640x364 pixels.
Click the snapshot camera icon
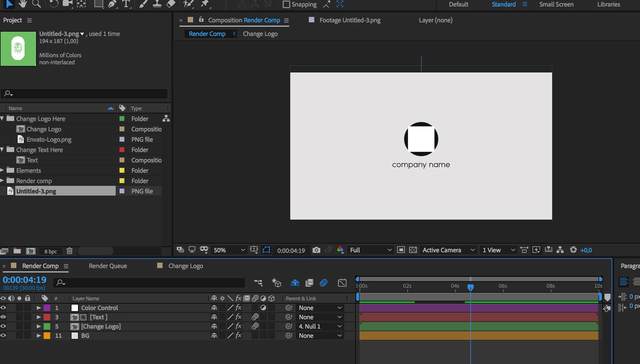(x=316, y=250)
